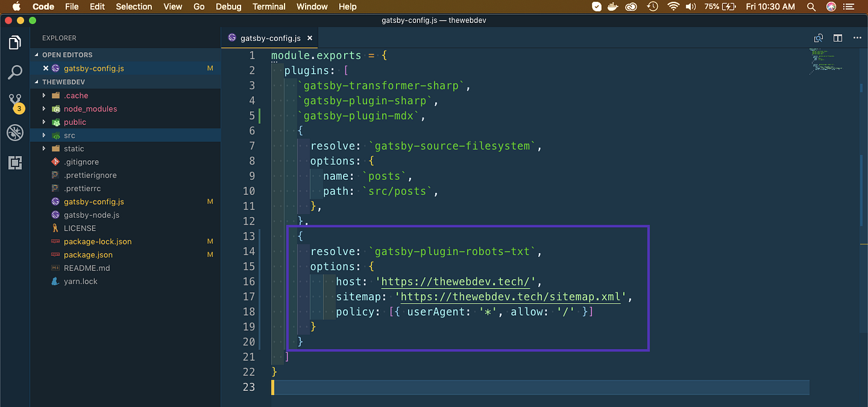Click the EXPLORER panel title
Screen dimensions: 868x407
click(59, 38)
